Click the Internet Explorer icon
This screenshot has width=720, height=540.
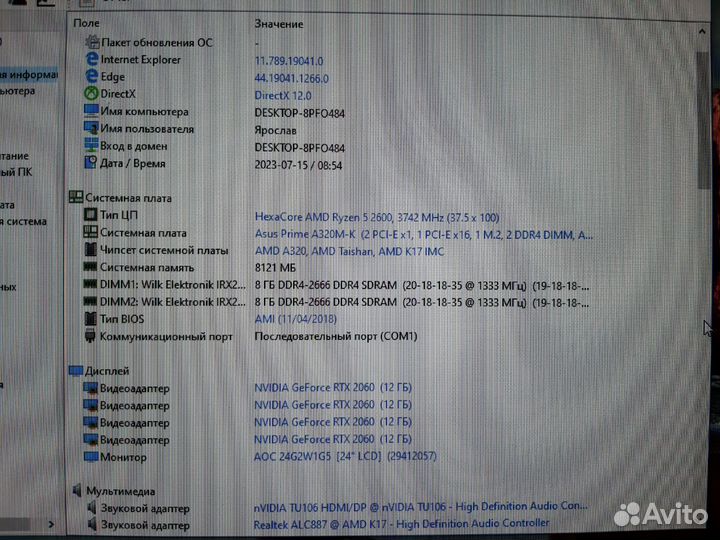(92, 59)
